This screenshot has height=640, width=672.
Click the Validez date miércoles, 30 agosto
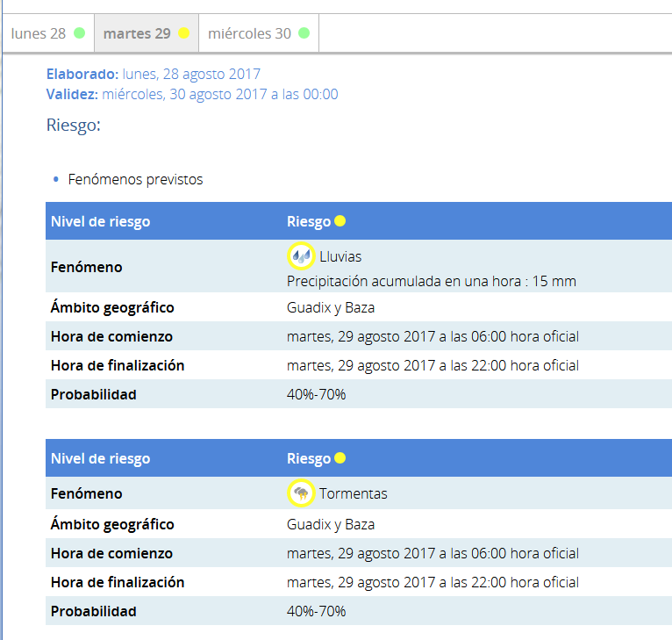click(x=219, y=95)
